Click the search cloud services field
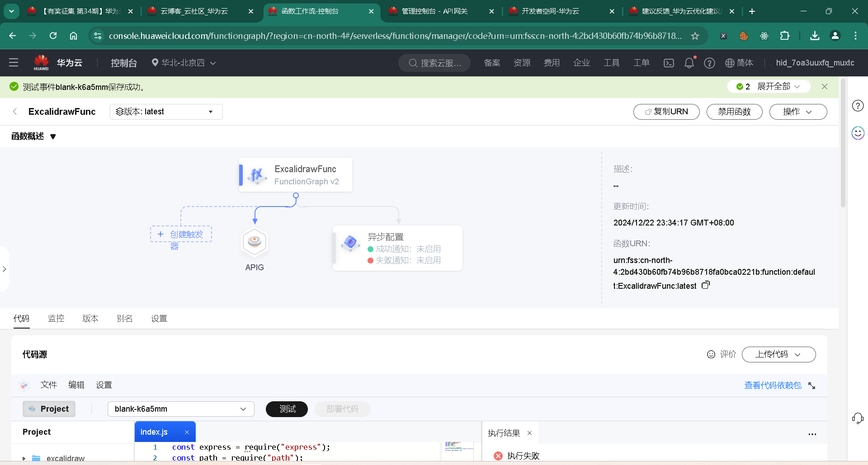This screenshot has height=465, width=868. point(434,63)
